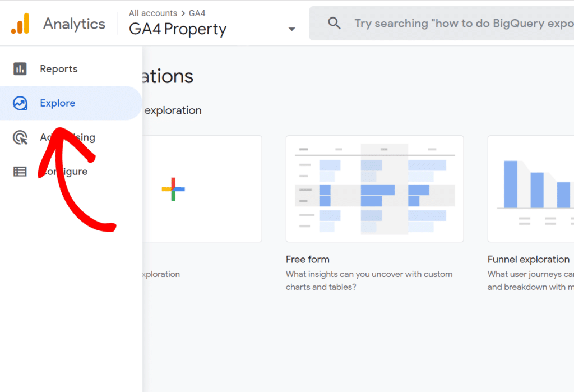This screenshot has height=392, width=574.
Task: Select the Explore compass icon
Action: (20, 103)
